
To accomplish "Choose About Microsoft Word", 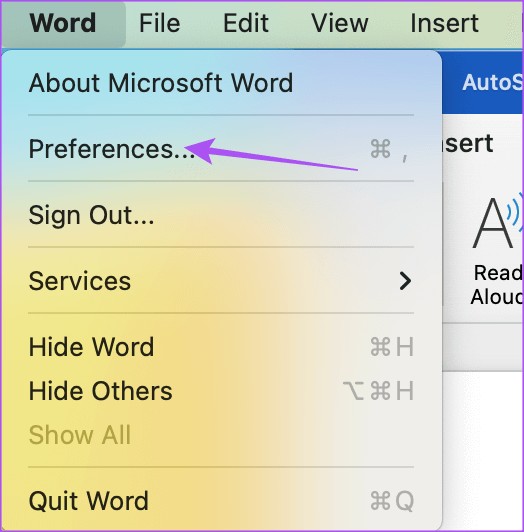I will coord(221,83).
